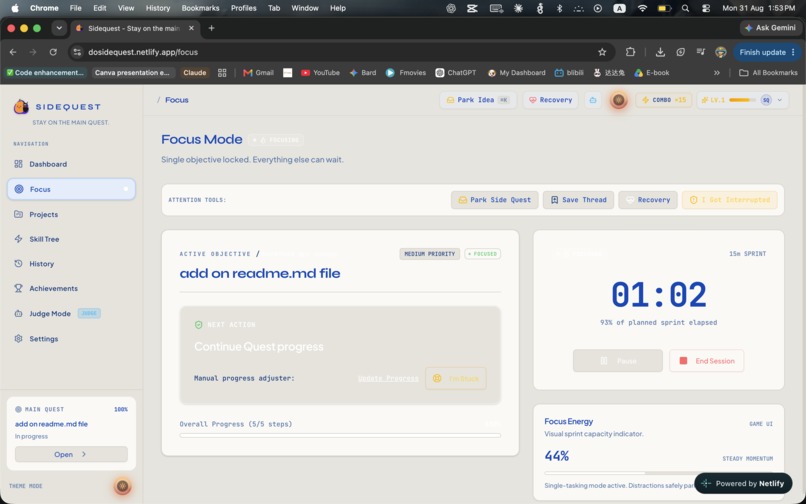Click the green shield Next Action icon

click(x=198, y=325)
